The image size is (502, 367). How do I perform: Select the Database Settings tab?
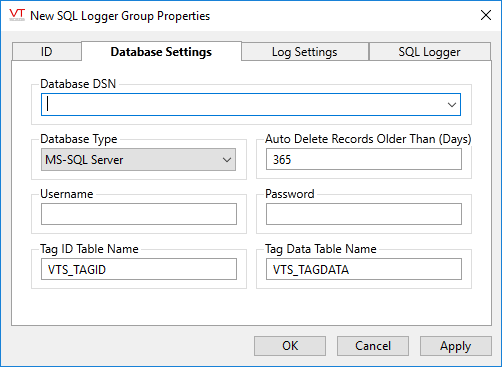(161, 51)
